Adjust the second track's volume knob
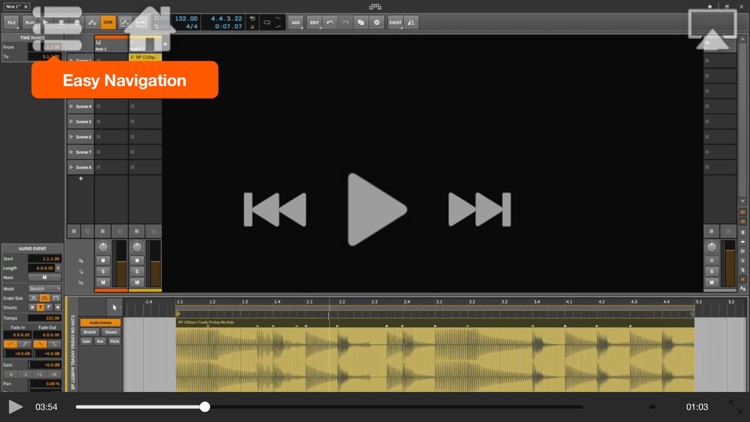 point(137,247)
